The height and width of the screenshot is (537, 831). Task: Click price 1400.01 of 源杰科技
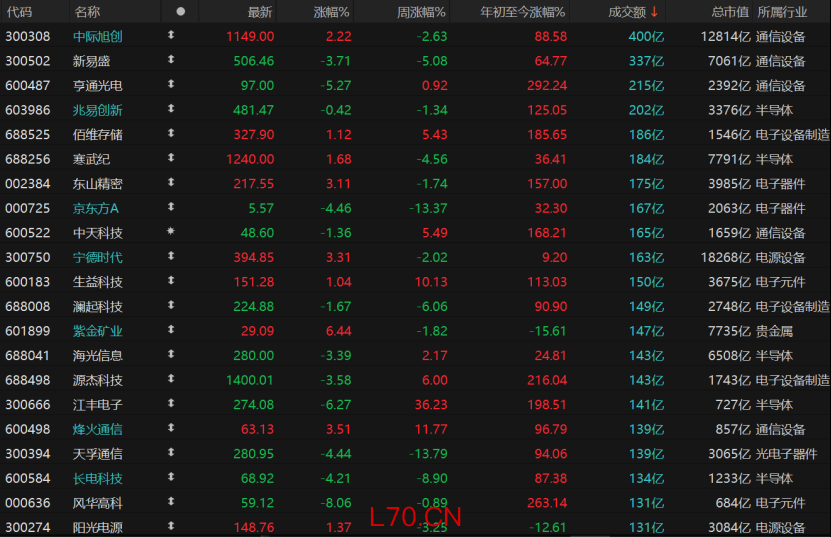250,380
